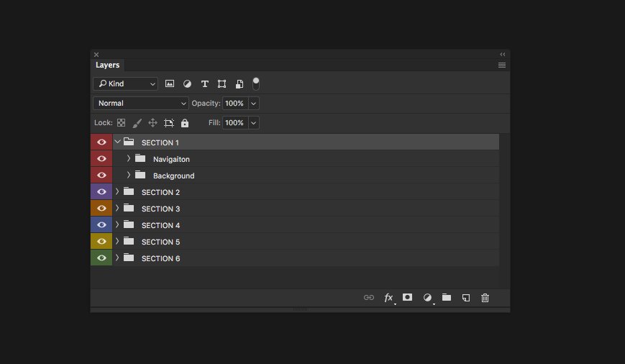
Task: Delete layer with trash icon
Action: [485, 298]
